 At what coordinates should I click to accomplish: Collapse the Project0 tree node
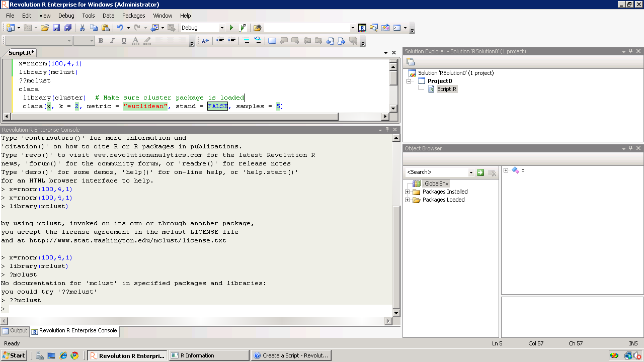point(409,81)
